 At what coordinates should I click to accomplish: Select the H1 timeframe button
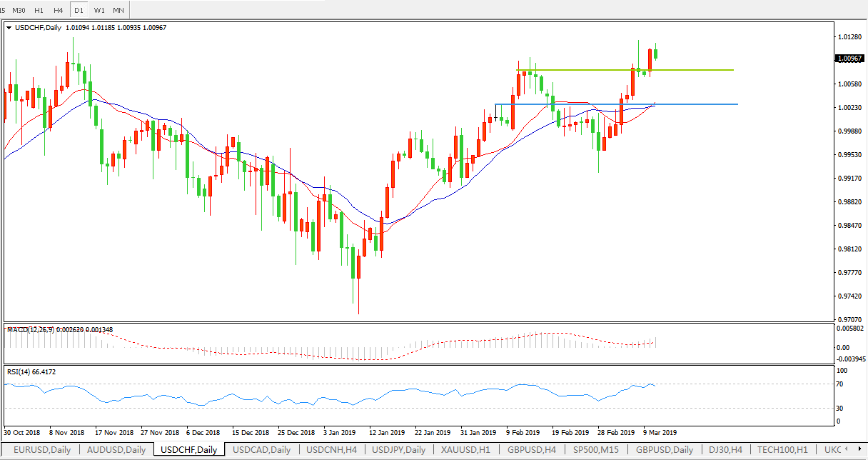39,10
